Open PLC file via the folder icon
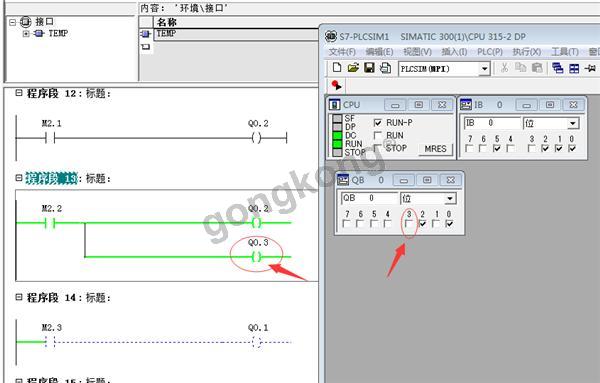Viewport: 600px width, 383px height. point(353,68)
